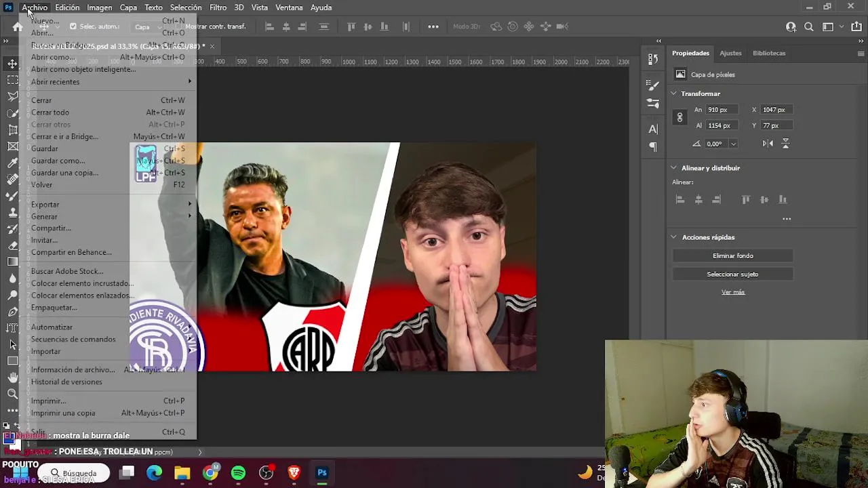Align left edges in Alinear section
868x488 pixels.
click(x=680, y=199)
